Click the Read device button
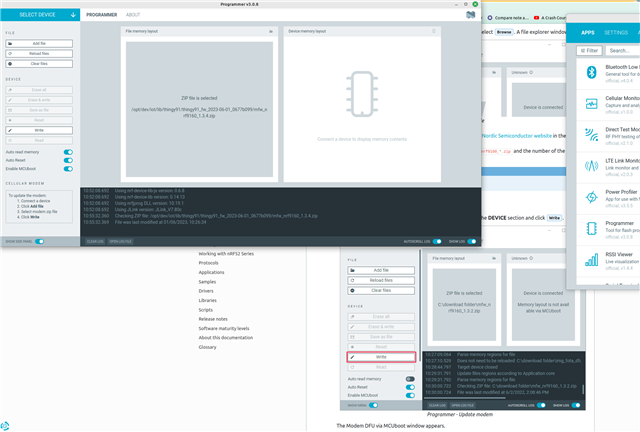Screen dimensions: 640x432 pyautogui.click(x=39, y=140)
